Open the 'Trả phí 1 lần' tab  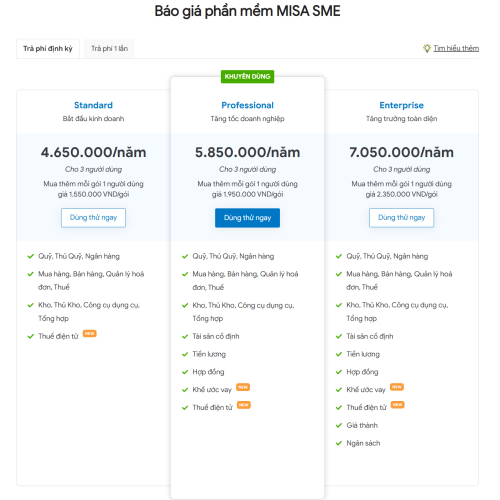click(109, 49)
